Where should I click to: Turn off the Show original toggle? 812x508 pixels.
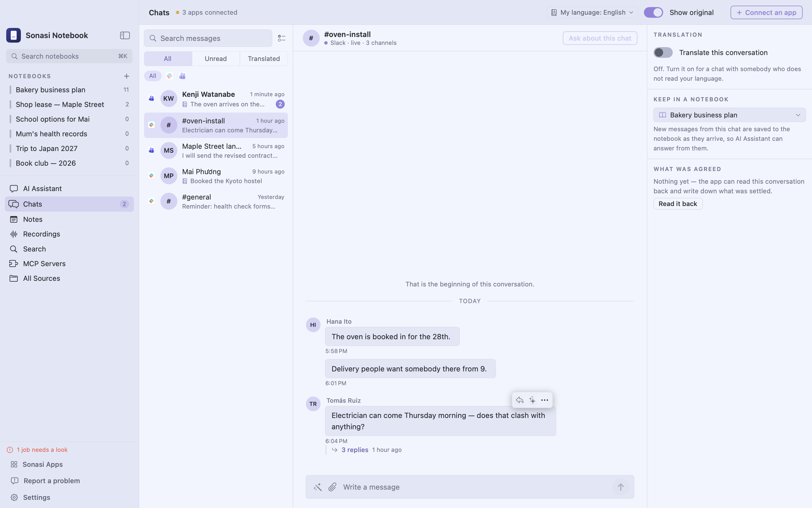(653, 12)
